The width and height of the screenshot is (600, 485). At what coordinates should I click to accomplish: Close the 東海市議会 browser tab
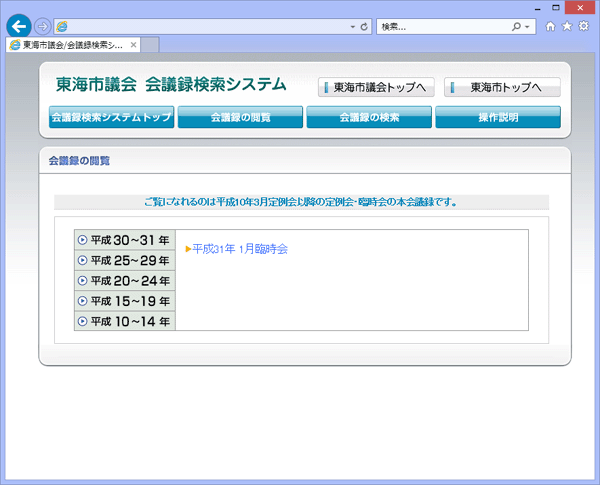point(133,45)
